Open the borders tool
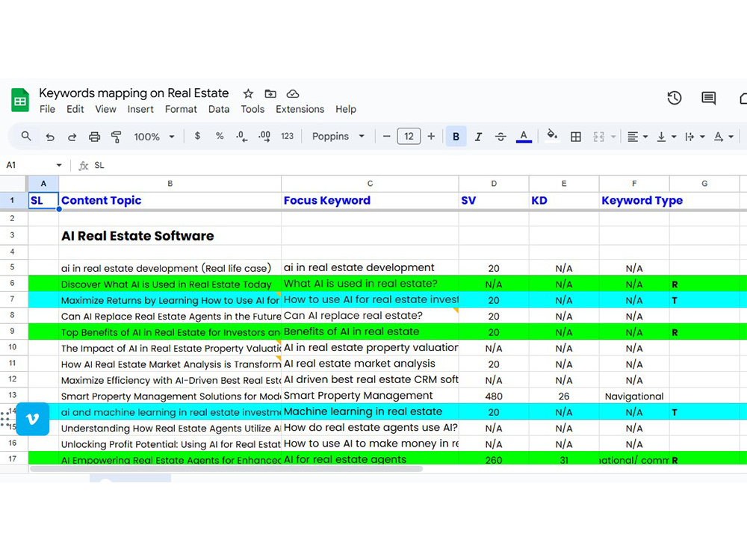Image resolution: width=747 pixels, height=560 pixels. click(x=575, y=137)
